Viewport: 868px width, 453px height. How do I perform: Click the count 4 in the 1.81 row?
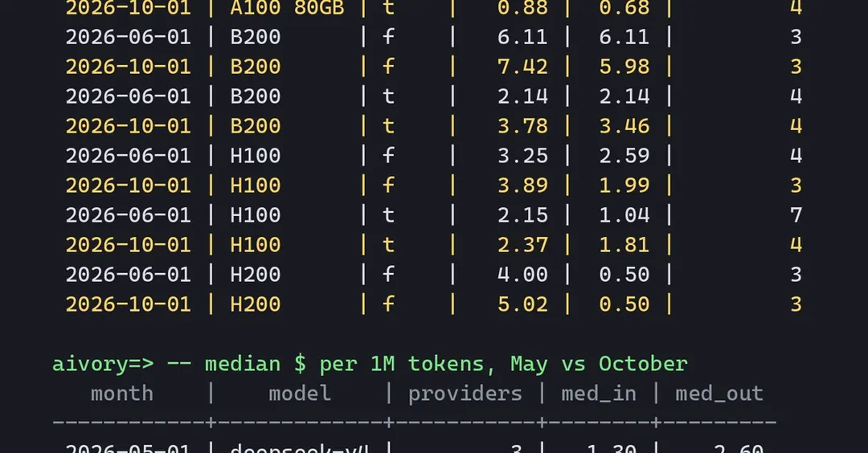pyautogui.click(x=796, y=245)
